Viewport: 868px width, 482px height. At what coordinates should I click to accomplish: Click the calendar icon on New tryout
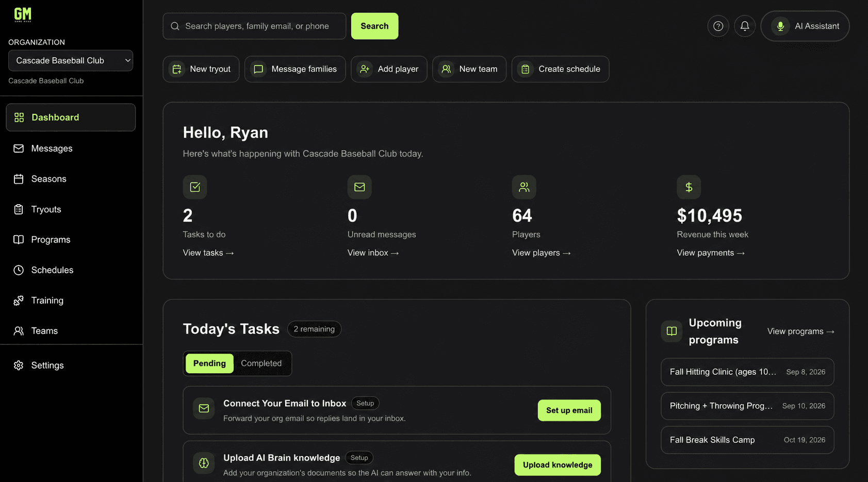pos(177,69)
